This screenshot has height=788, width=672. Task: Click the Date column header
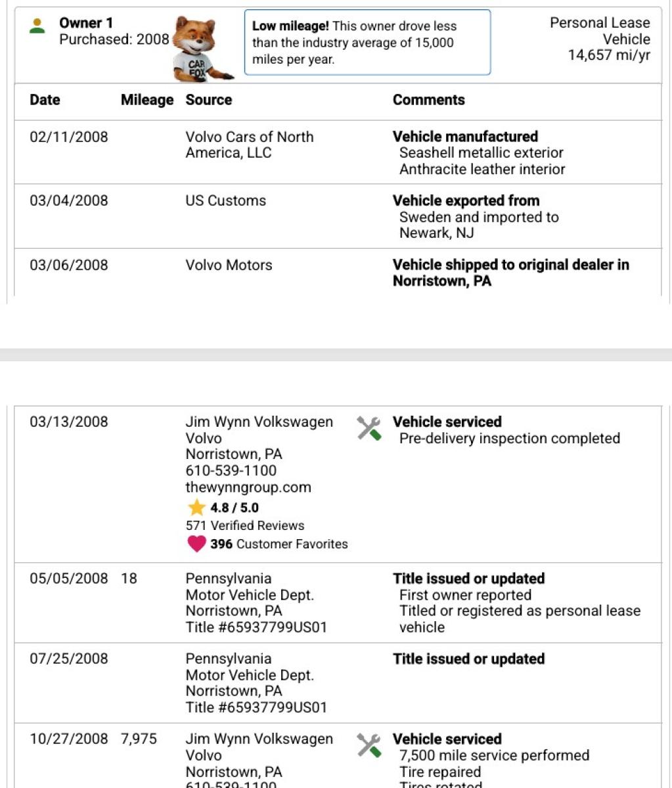[45, 100]
